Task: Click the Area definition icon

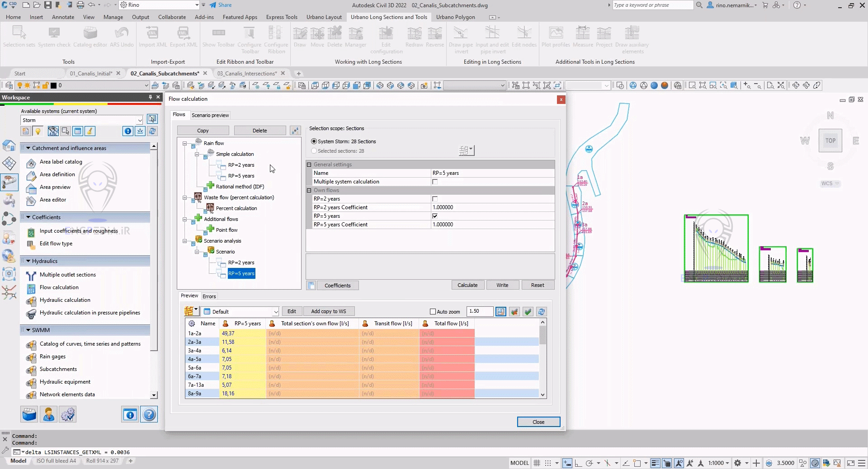Action: pos(31,175)
